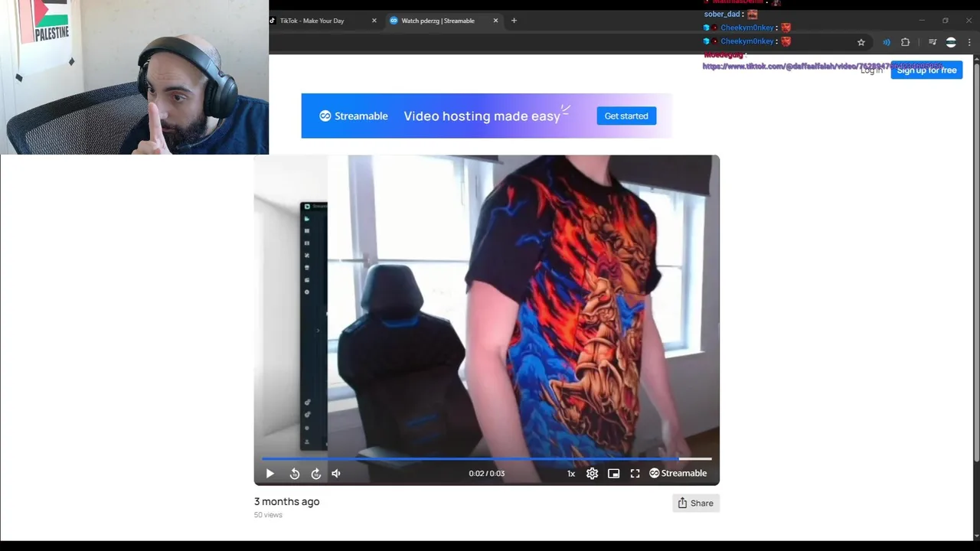The width and height of the screenshot is (980, 551).
Task: Click the 3 months ago text
Action: coord(286,501)
